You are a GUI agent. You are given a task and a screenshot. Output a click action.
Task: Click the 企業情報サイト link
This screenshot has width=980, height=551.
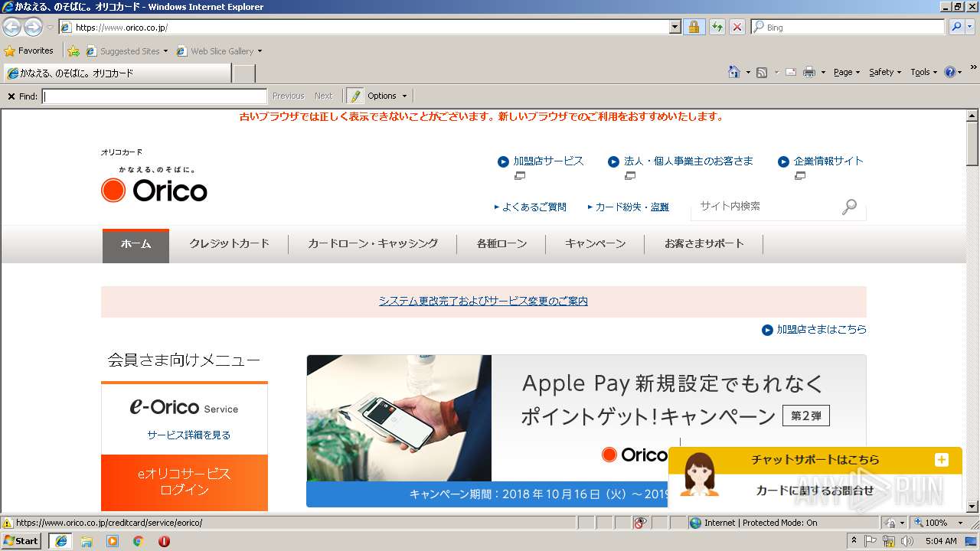(x=828, y=161)
